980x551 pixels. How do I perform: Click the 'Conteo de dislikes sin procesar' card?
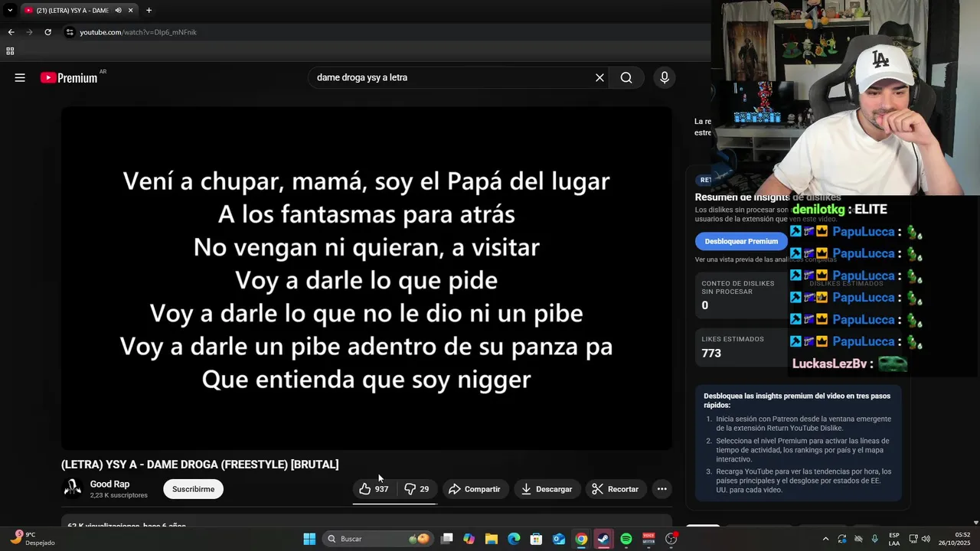[x=741, y=295]
